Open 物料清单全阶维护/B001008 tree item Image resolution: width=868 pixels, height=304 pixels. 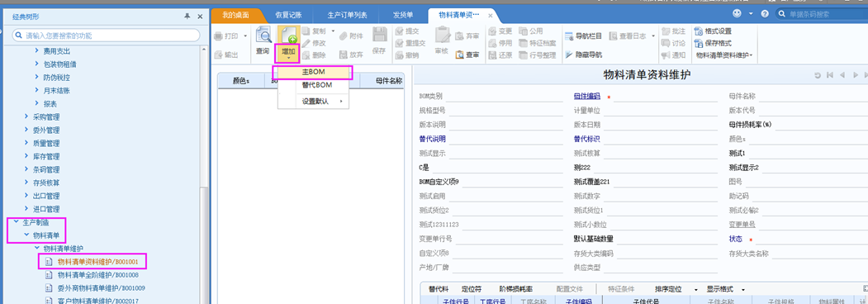point(98,274)
